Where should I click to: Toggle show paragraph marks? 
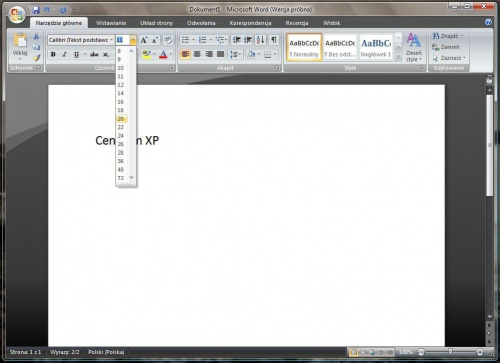click(274, 40)
